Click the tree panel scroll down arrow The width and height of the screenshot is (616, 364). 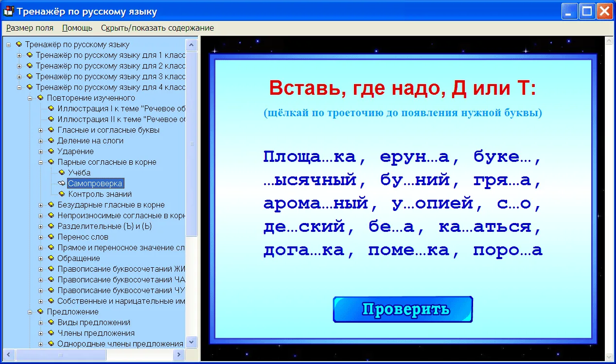pyautogui.click(x=192, y=342)
